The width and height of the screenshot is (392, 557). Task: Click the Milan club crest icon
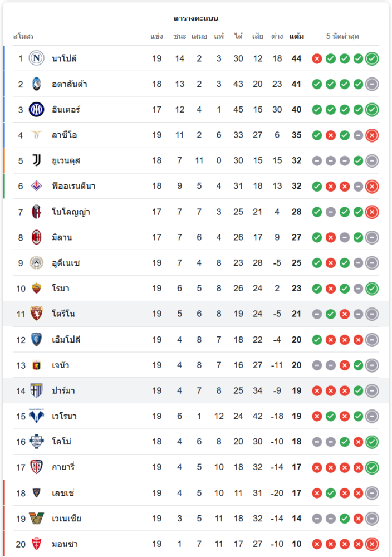click(x=36, y=237)
